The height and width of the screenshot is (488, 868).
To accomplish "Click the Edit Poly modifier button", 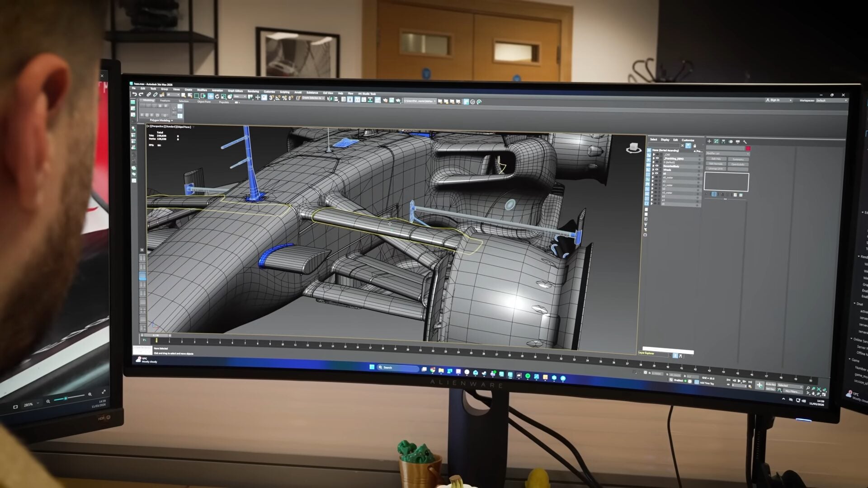I will [716, 159].
